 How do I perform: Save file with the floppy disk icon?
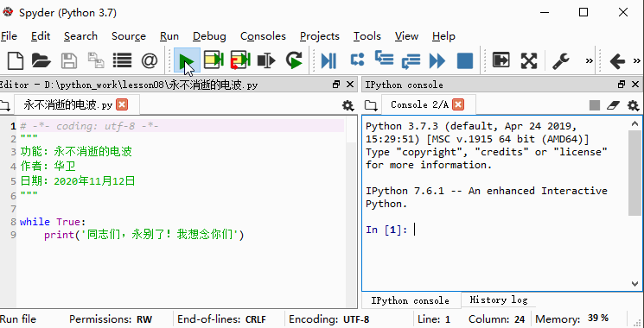pos(69,60)
